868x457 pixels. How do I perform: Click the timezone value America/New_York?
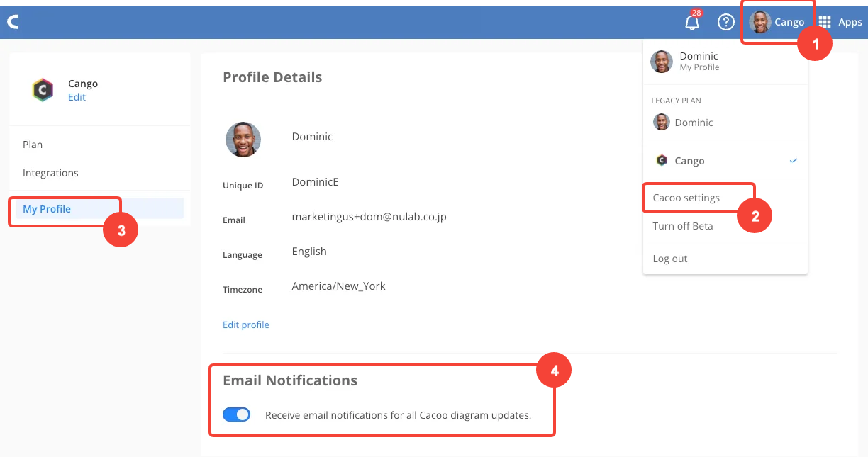click(339, 286)
